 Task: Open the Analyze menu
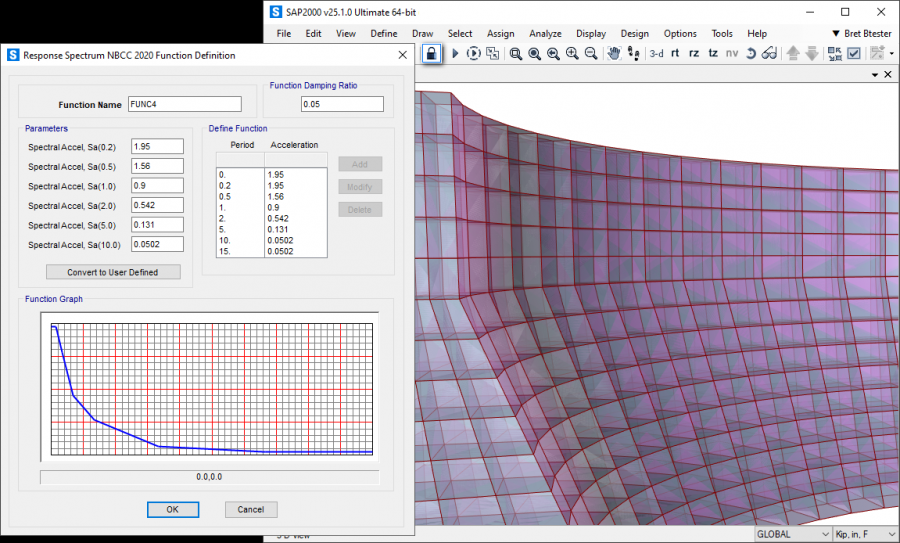pos(545,33)
